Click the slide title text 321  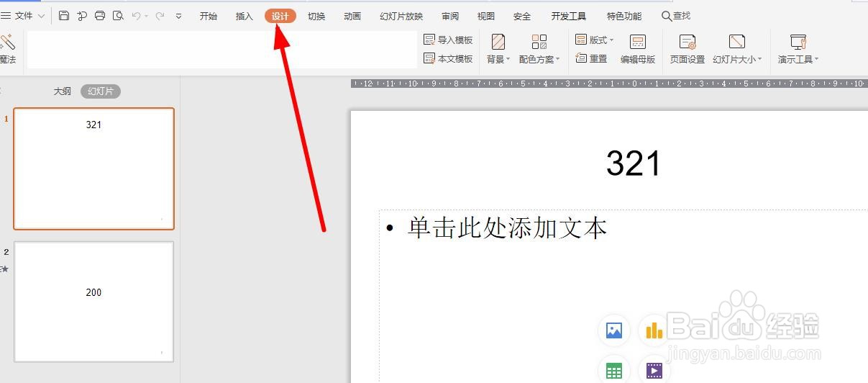[633, 163]
